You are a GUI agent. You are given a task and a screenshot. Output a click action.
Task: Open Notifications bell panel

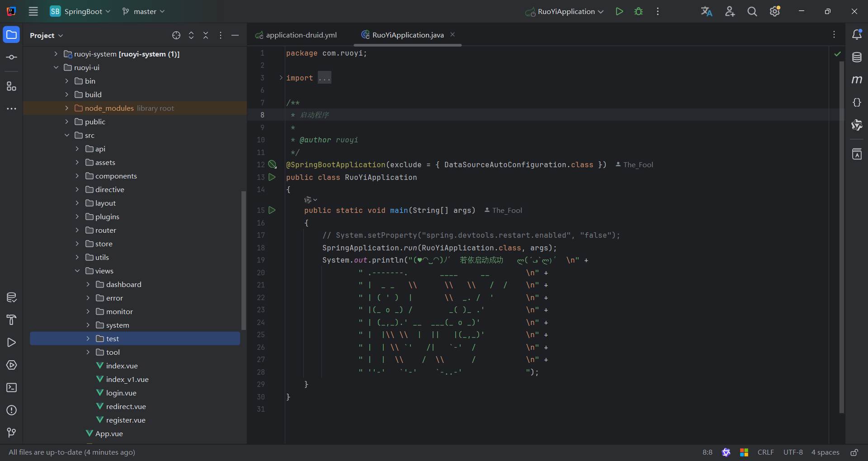[x=857, y=35]
